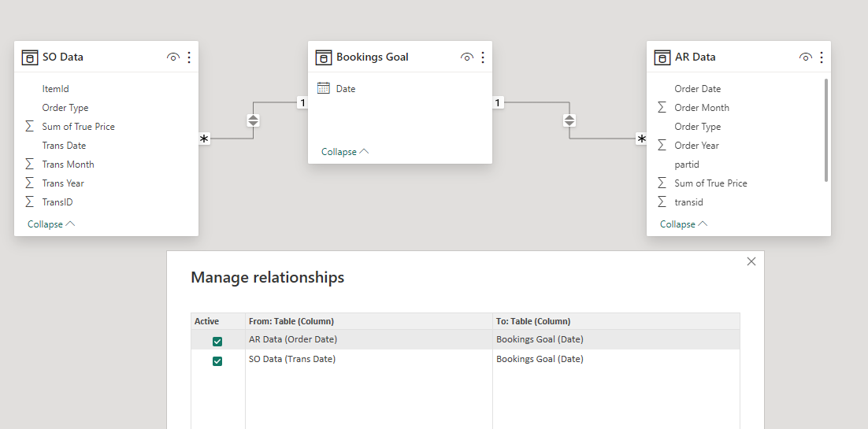Image resolution: width=868 pixels, height=429 pixels.
Task: Select the Trans Month field
Action: 68,164
